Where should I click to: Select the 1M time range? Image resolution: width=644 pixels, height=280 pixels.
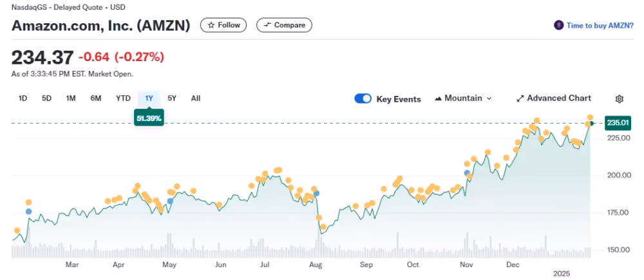pyautogui.click(x=71, y=98)
